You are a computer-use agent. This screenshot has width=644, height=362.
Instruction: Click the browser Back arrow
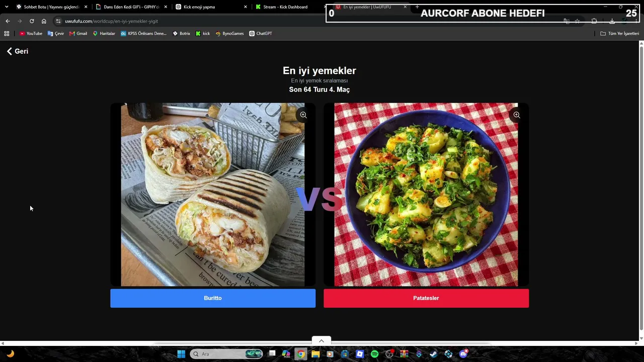pos(8,21)
